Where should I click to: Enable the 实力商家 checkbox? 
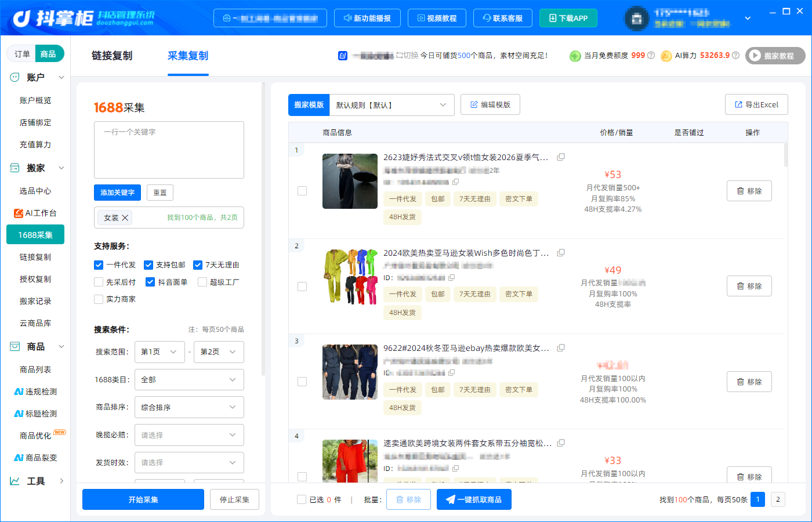point(99,299)
